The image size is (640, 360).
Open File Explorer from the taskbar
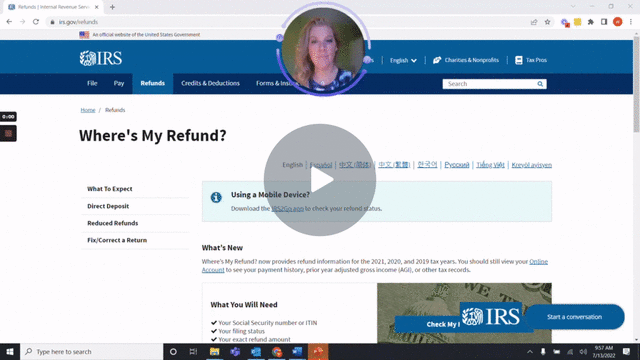click(214, 351)
